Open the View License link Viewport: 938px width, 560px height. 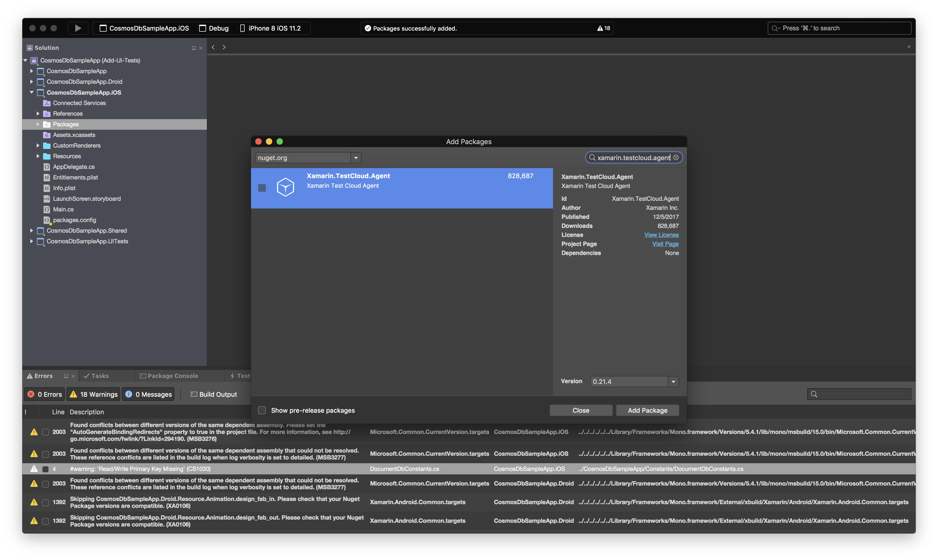[x=661, y=235]
